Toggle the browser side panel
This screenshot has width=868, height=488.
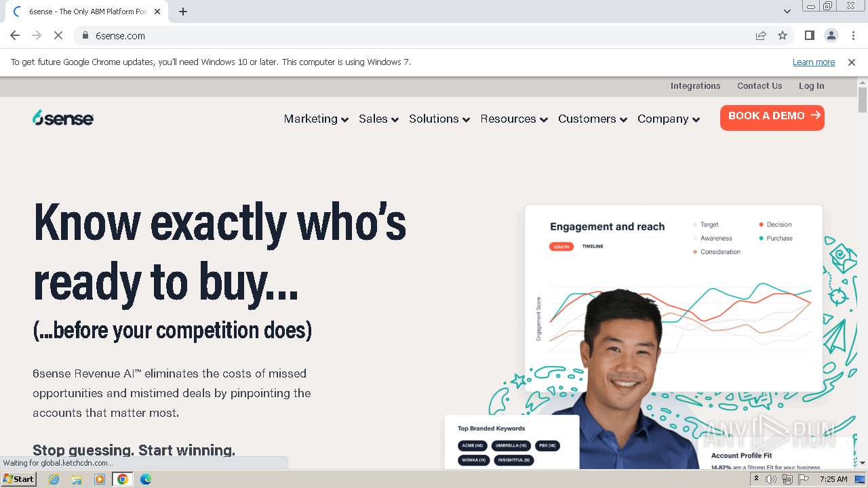pos(809,35)
